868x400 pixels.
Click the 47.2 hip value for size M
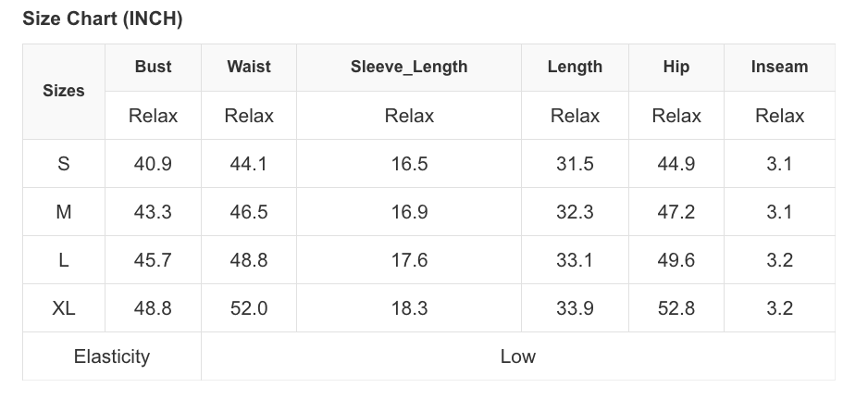click(x=676, y=212)
